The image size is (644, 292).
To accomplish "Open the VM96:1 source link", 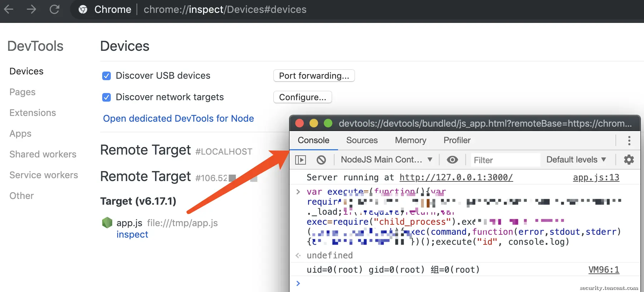I will pos(604,270).
